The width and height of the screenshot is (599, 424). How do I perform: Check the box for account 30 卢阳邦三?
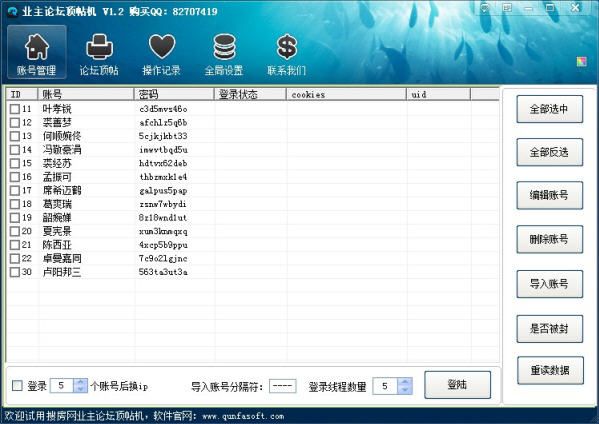coord(15,272)
